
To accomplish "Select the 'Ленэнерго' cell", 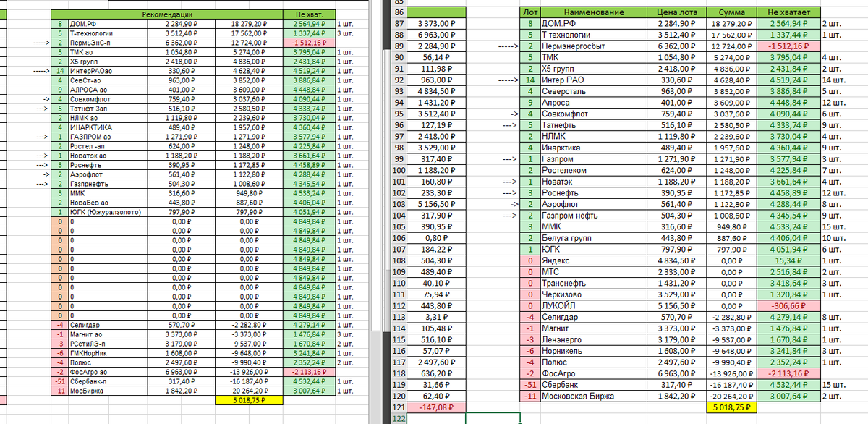I will [x=595, y=339].
